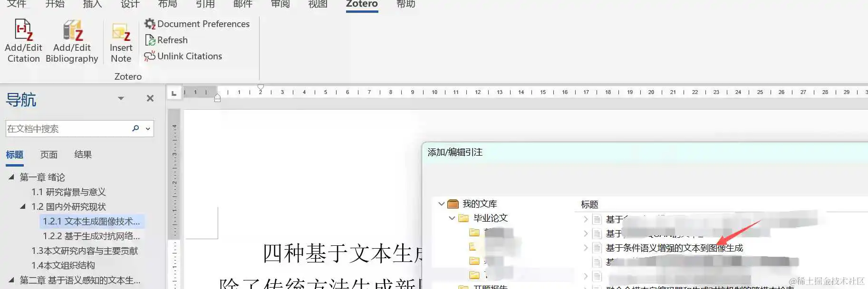Collapse the 毕业论文 collection
The height and width of the screenshot is (289, 868).
click(452, 218)
